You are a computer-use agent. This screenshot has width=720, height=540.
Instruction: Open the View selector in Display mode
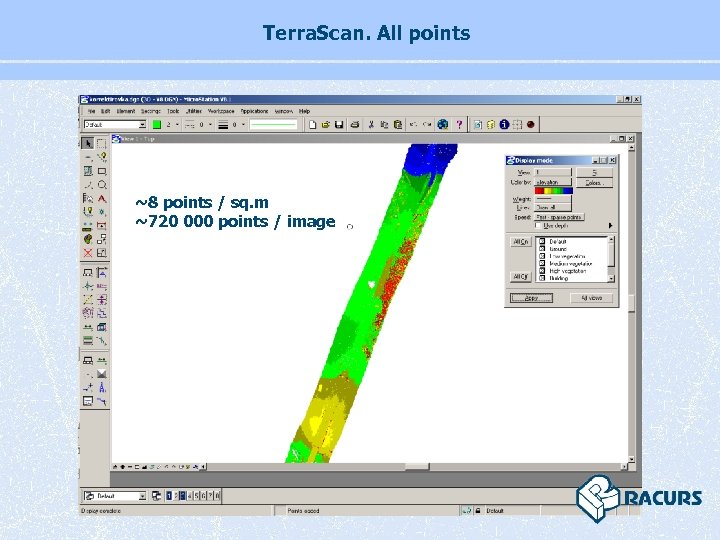(553, 172)
